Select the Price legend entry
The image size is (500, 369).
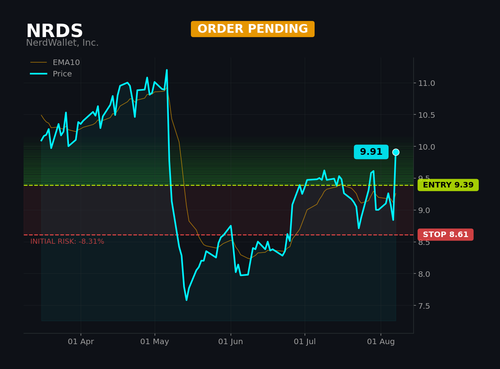(x=51, y=74)
